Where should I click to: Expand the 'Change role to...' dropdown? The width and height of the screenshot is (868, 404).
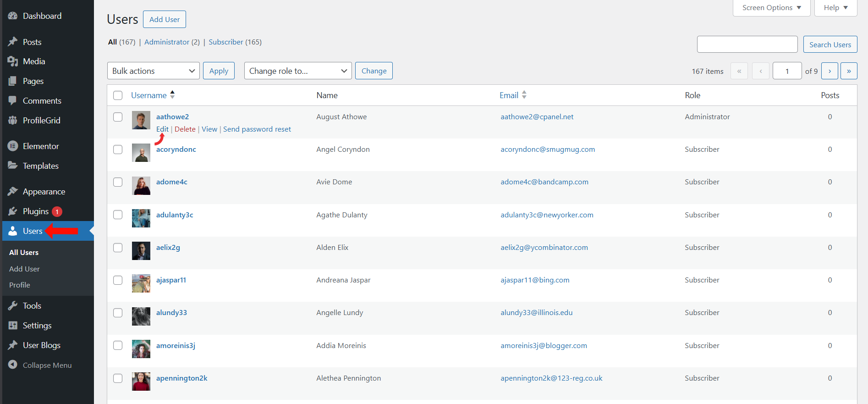click(297, 71)
